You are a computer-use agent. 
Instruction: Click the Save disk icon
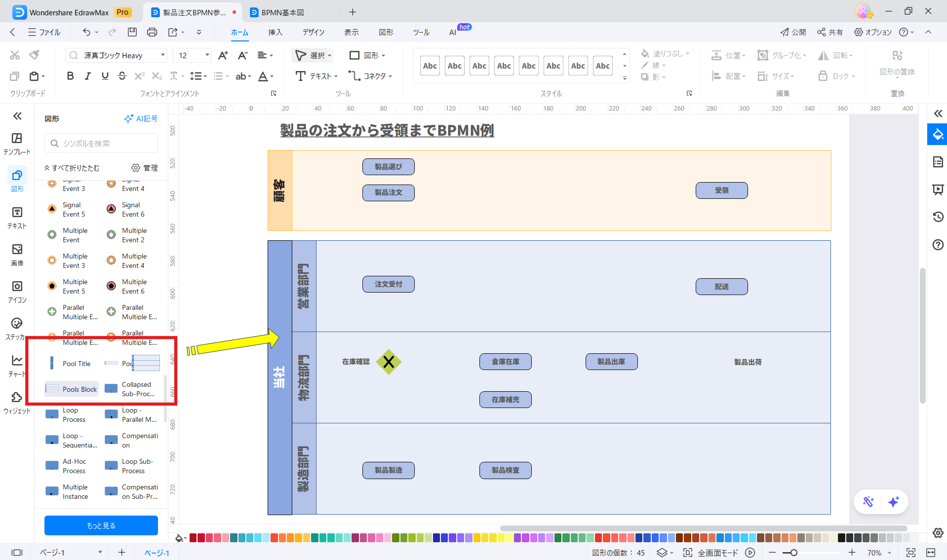click(x=132, y=32)
